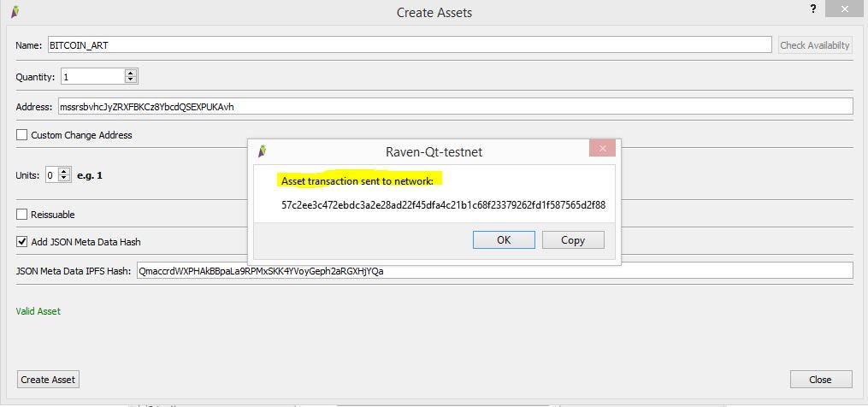Image resolution: width=868 pixels, height=407 pixels.
Task: Close the Raven-Qt-testnet dialog with the X button
Action: [603, 149]
